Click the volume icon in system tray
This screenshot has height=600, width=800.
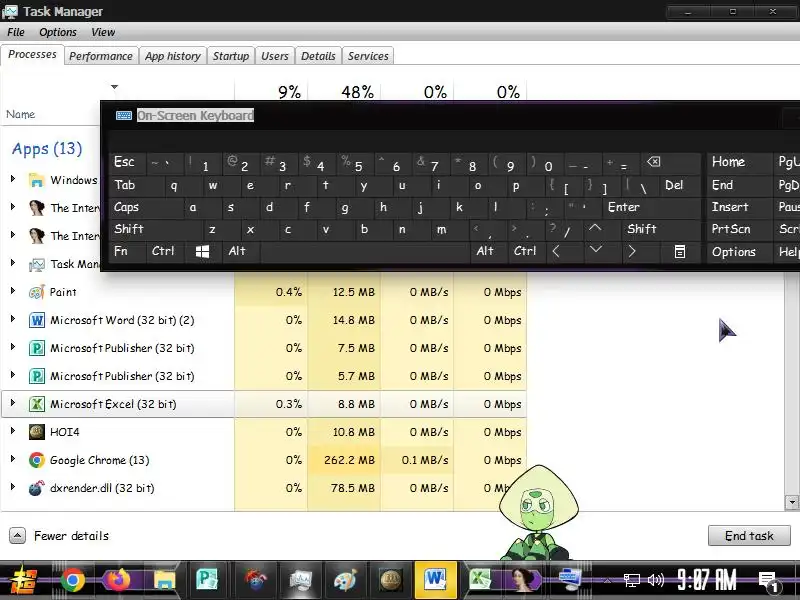point(656,580)
